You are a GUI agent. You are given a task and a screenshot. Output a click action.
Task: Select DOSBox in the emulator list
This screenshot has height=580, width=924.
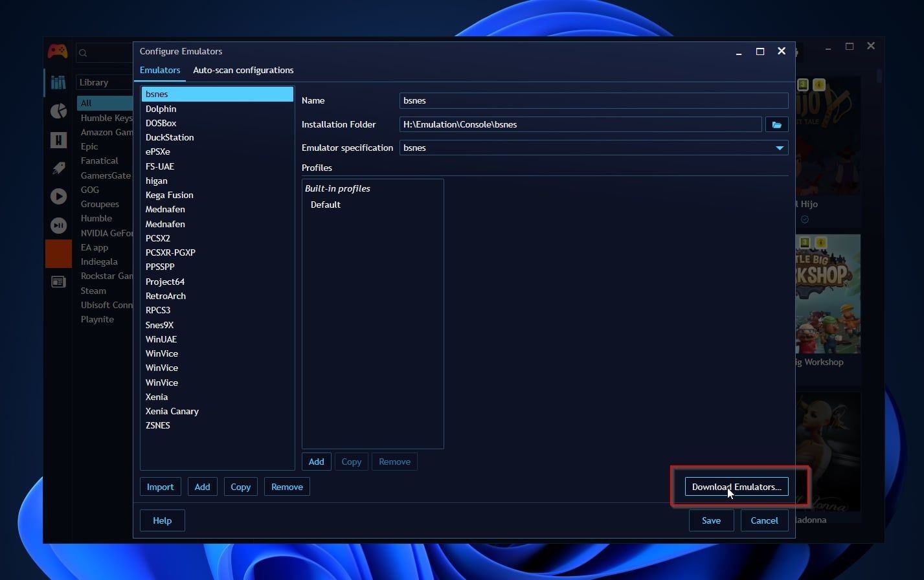[x=218, y=123]
